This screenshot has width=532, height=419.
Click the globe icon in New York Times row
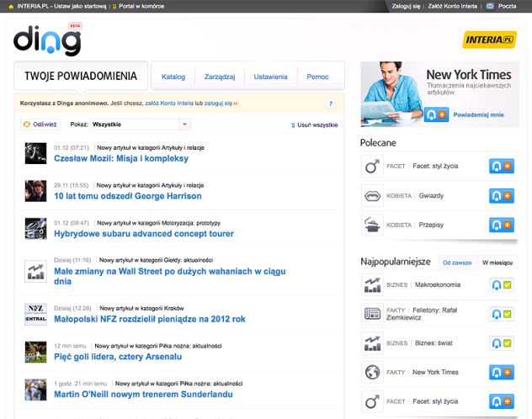pos(372,372)
